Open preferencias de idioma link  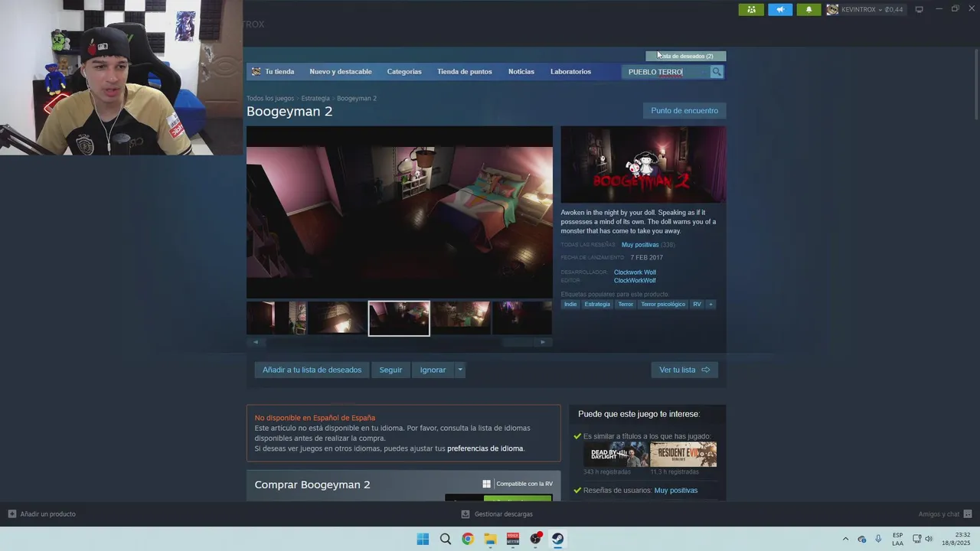click(485, 448)
